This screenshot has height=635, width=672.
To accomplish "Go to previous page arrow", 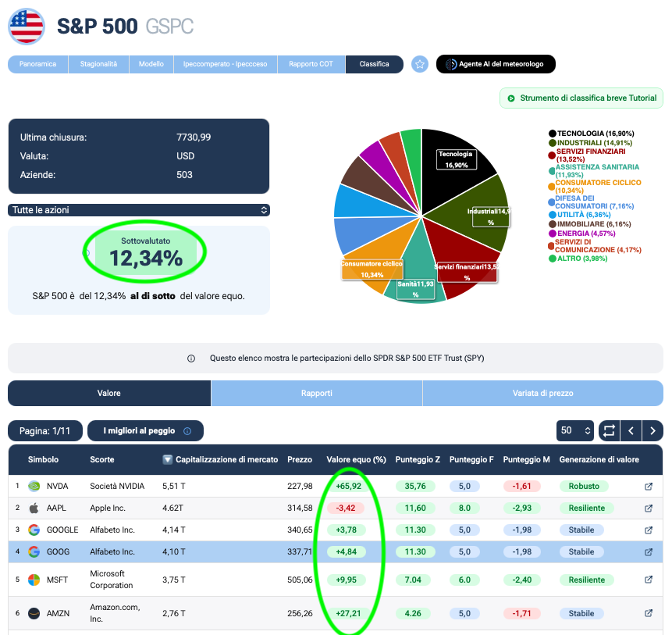I will (x=631, y=430).
